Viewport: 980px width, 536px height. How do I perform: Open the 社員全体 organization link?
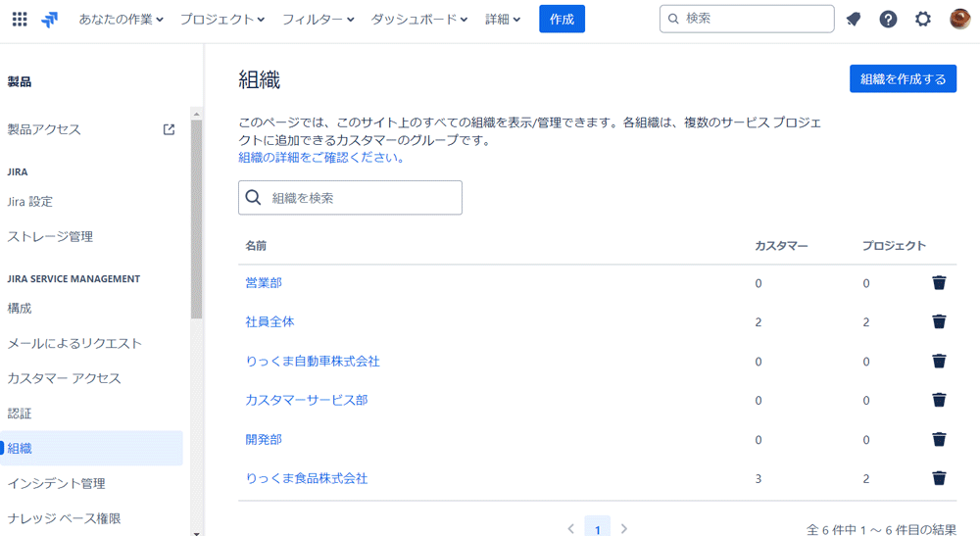pyautogui.click(x=269, y=321)
